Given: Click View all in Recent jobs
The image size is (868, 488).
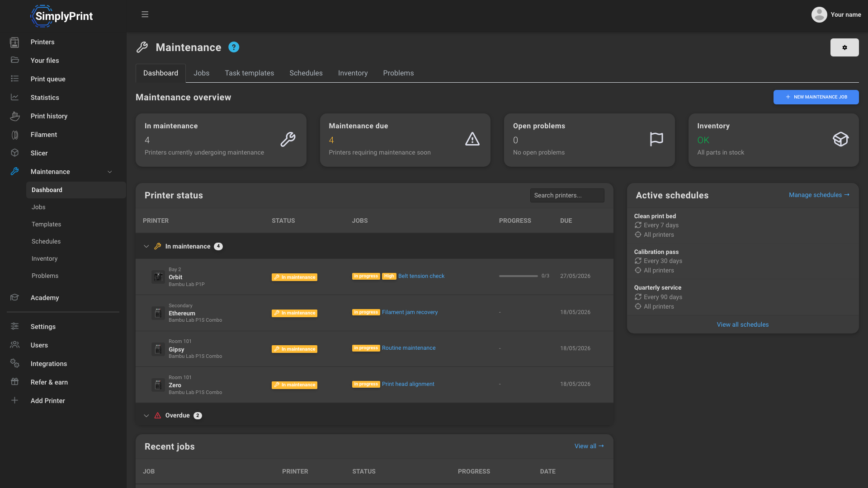Looking at the screenshot, I should point(589,446).
